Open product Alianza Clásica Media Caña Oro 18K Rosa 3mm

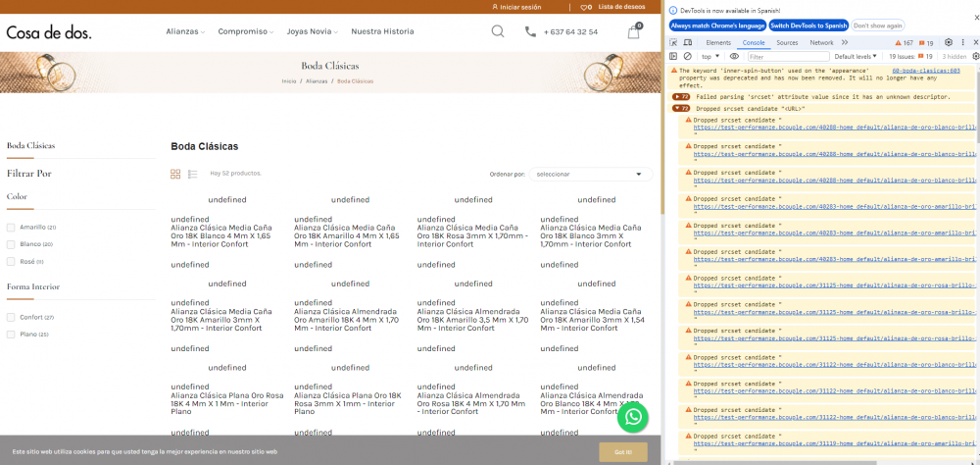click(472, 236)
